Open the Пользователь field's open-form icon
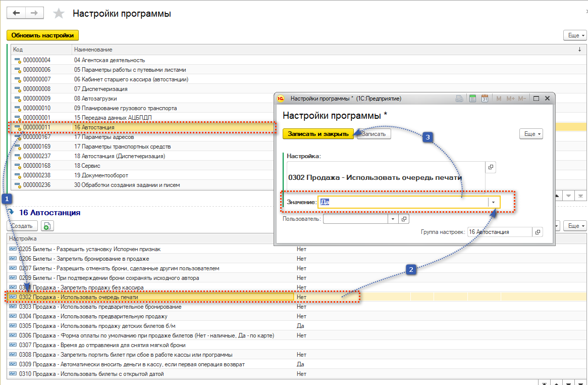 [403, 219]
